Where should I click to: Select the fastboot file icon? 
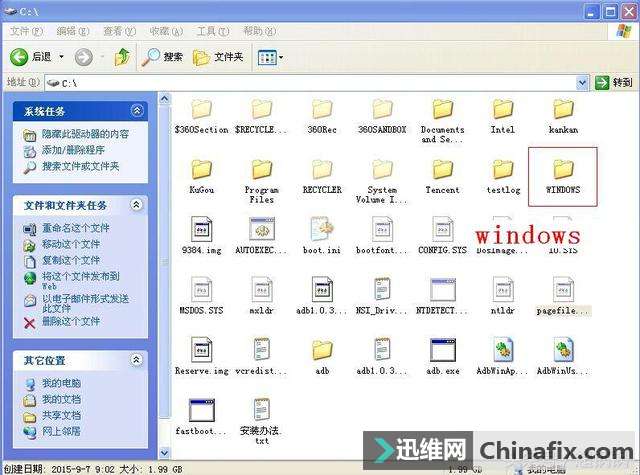pyautogui.click(x=201, y=410)
